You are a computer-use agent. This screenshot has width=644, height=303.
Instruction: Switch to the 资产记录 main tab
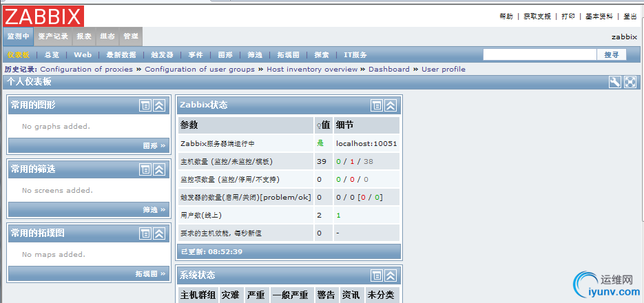[53, 36]
